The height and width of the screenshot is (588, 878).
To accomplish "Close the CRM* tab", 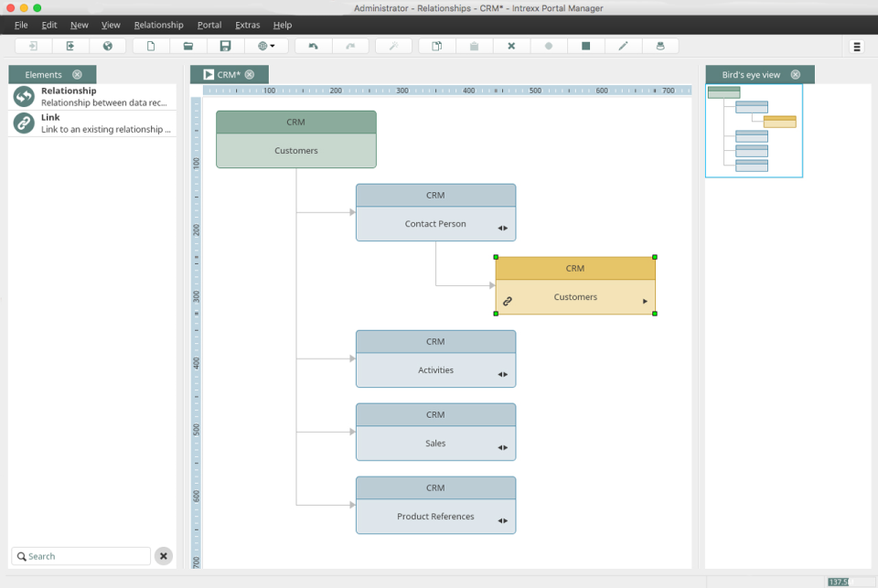I will tap(250, 74).
